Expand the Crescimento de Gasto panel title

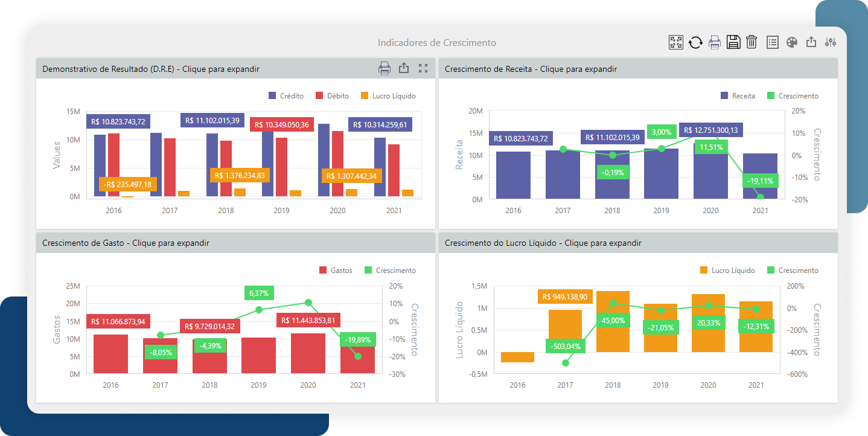126,243
